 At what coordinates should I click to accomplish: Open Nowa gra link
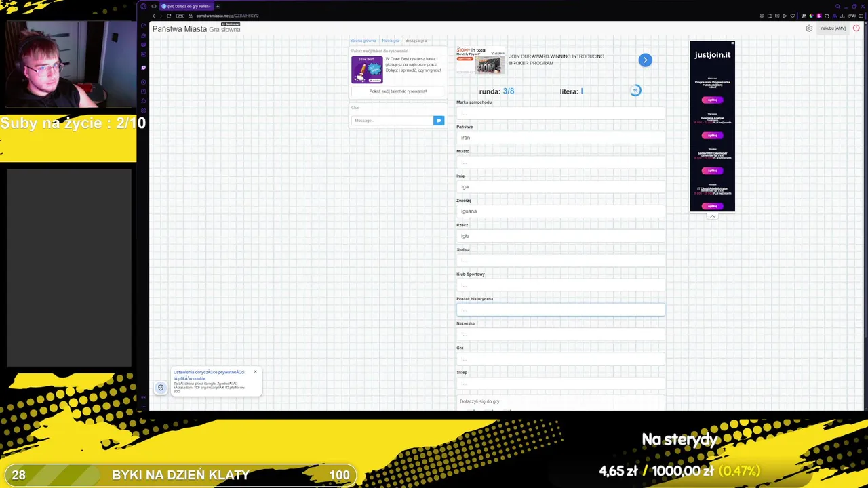(x=390, y=41)
